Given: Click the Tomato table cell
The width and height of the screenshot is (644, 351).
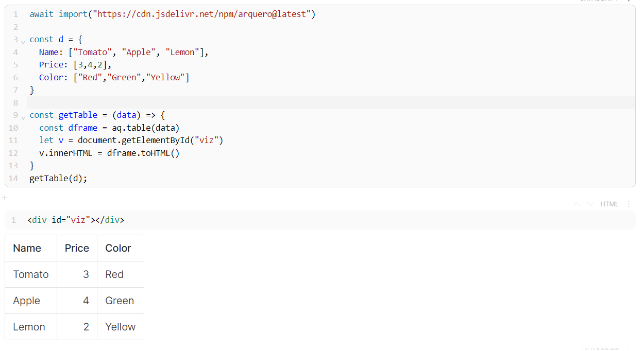Looking at the screenshot, I should coord(31,274).
